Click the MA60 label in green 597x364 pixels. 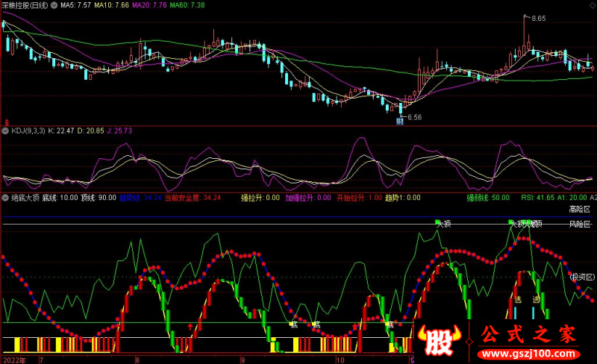[x=187, y=5]
